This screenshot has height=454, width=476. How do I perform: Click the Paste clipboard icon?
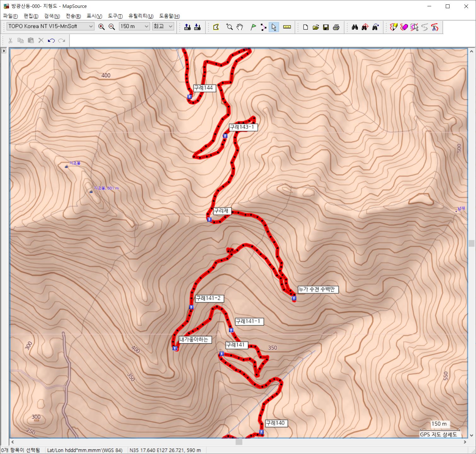point(31,40)
